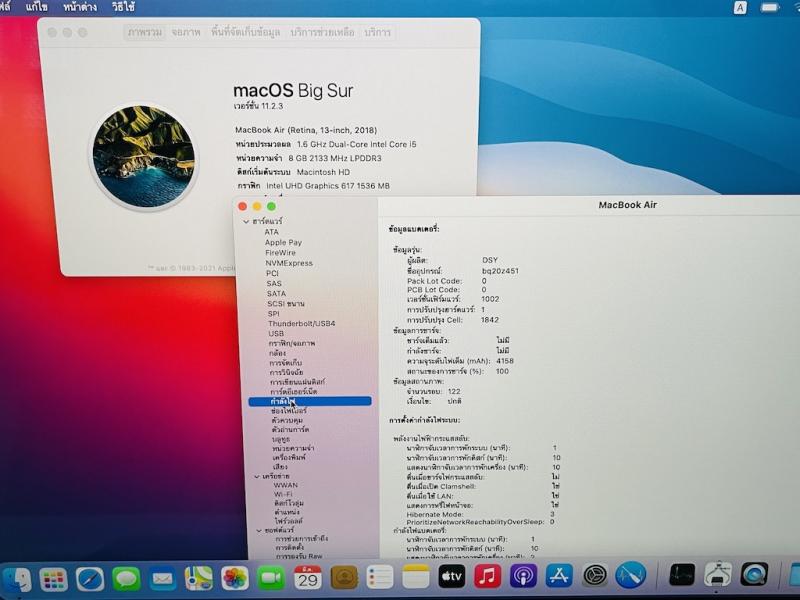Open the App Store in the Dock
The image size is (800, 600).
pyautogui.click(x=559, y=576)
